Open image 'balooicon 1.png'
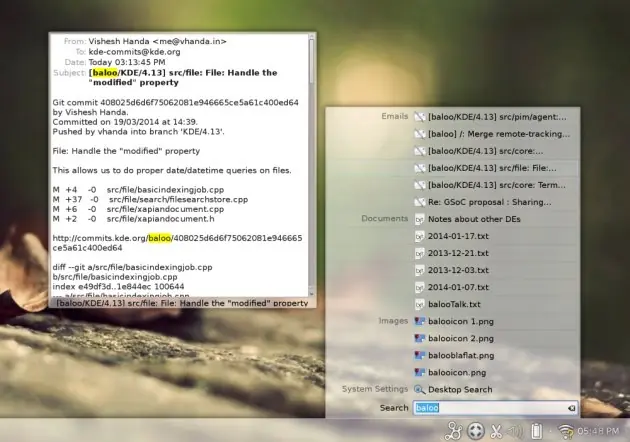The width and height of the screenshot is (630, 442). pyautogui.click(x=461, y=321)
